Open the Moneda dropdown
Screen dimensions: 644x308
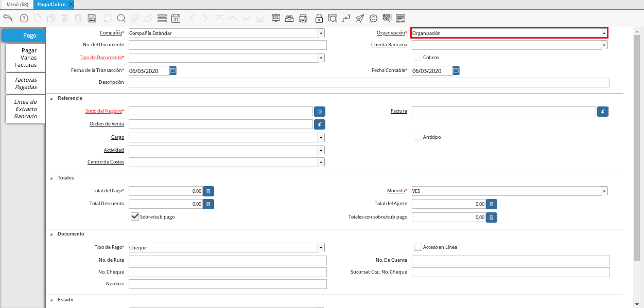pyautogui.click(x=604, y=191)
